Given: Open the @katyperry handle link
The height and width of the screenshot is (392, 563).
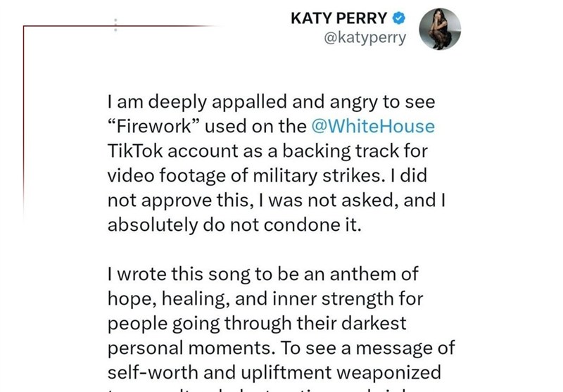Looking at the screenshot, I should click(x=365, y=37).
